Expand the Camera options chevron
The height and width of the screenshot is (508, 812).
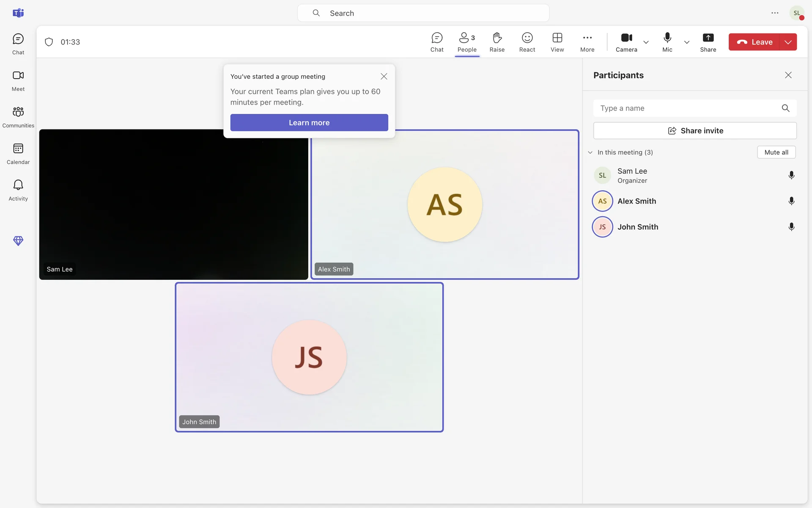(646, 42)
